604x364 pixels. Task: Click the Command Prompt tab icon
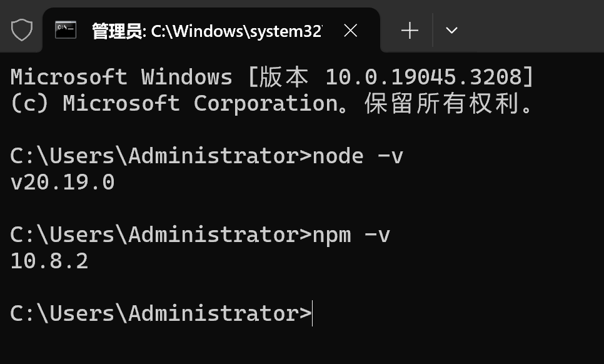click(x=66, y=30)
